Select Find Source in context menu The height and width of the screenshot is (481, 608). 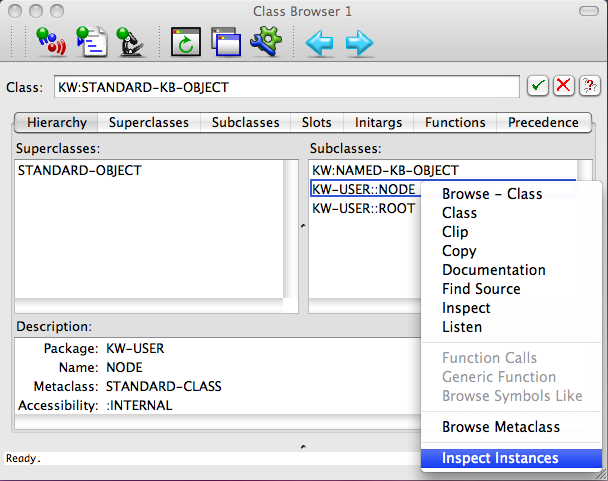tap(481, 289)
